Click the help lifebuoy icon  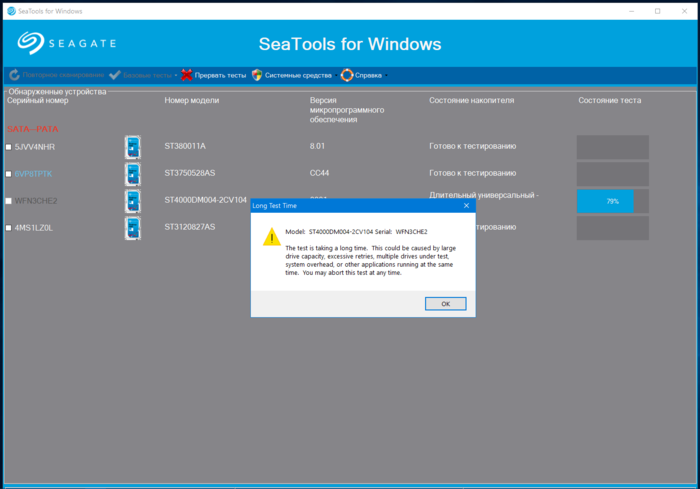point(347,75)
